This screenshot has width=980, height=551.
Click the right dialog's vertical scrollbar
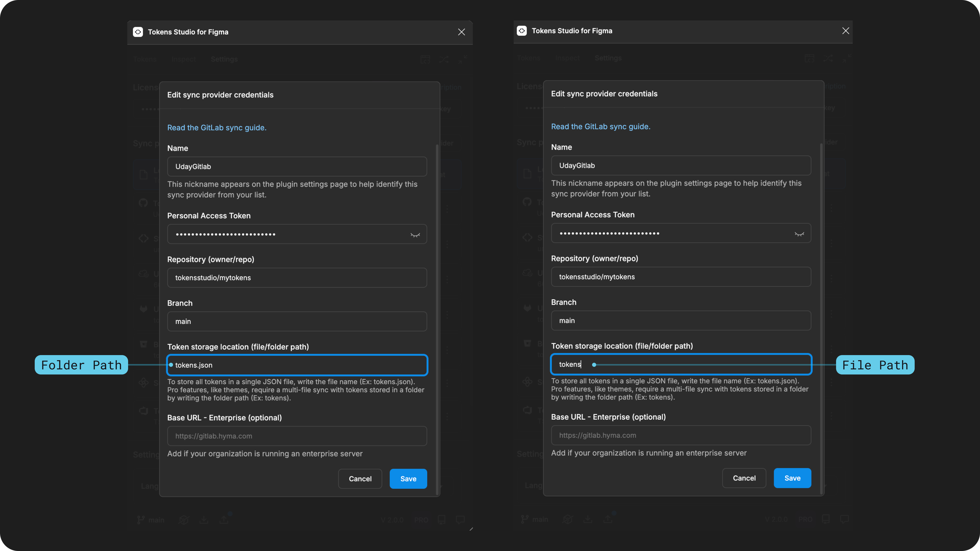click(821, 319)
